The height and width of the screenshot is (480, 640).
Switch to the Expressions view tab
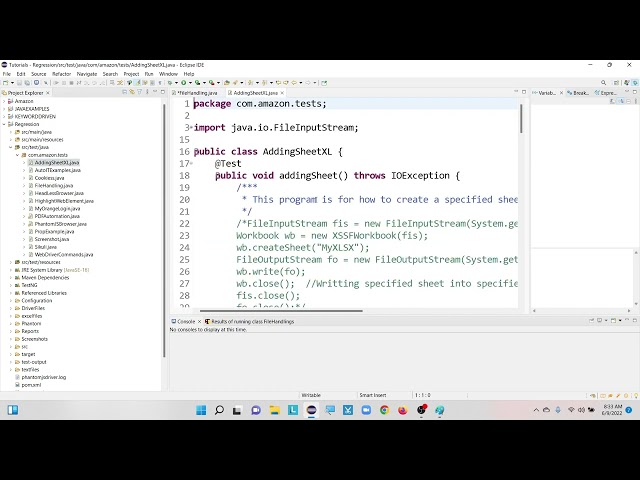[605, 93]
